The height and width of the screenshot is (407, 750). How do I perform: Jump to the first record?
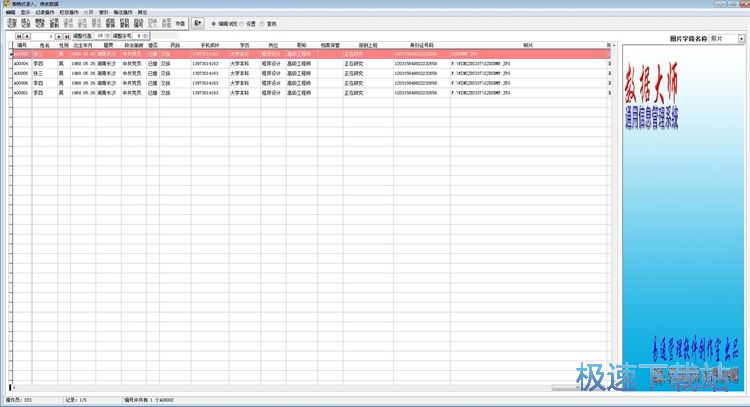[x=19, y=36]
